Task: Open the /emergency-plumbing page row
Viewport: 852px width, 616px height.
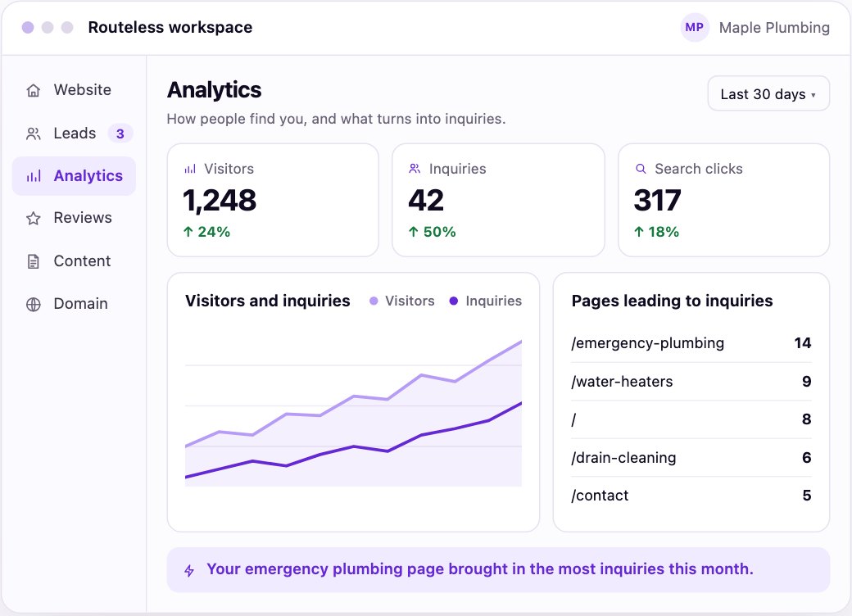Action: [x=691, y=343]
